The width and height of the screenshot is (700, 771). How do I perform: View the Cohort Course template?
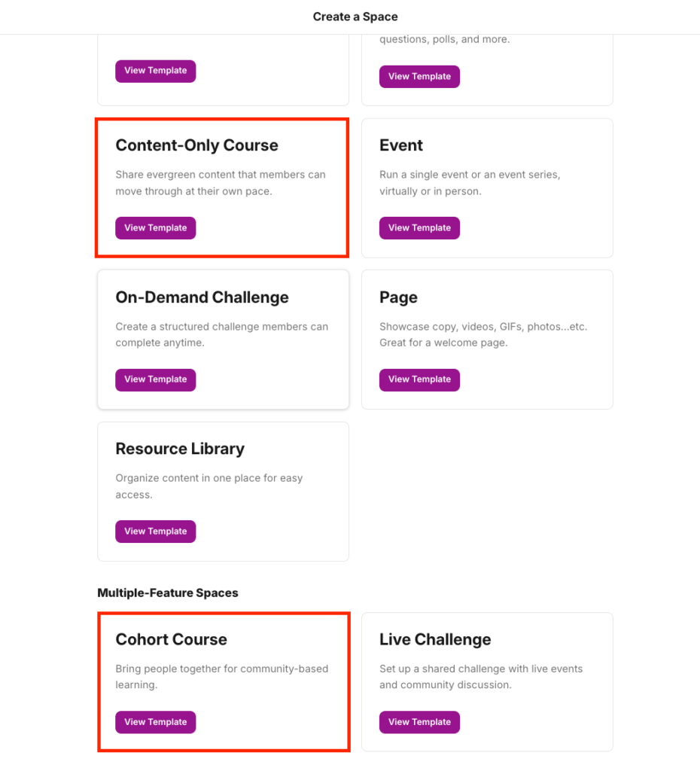point(155,722)
